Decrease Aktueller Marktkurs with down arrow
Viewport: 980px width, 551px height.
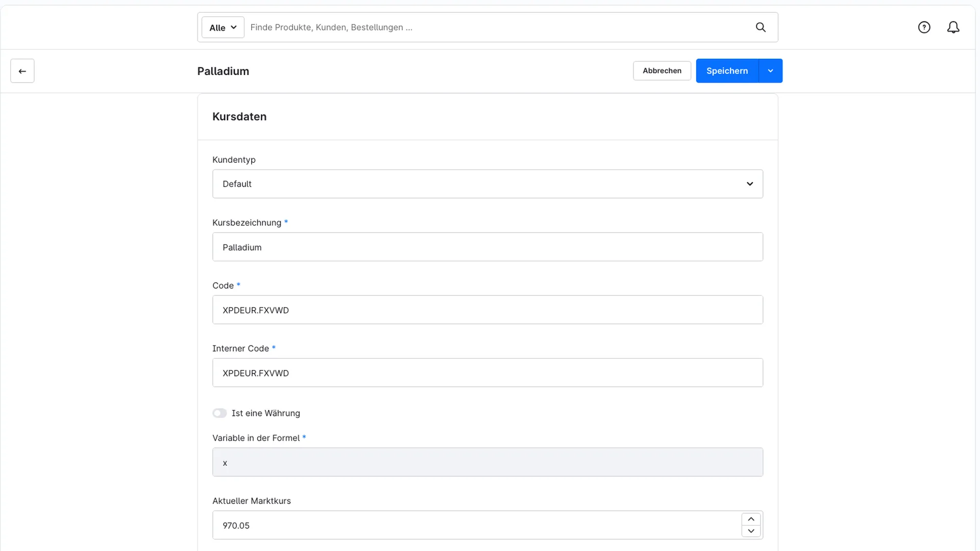point(751,531)
